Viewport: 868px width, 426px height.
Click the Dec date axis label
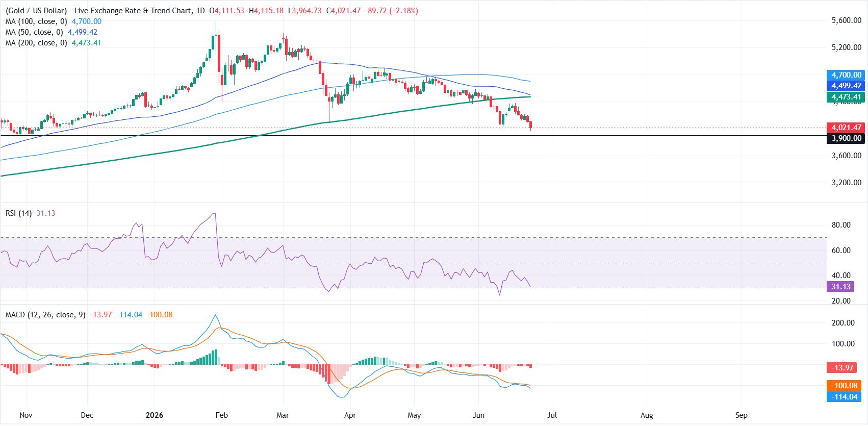pos(87,415)
